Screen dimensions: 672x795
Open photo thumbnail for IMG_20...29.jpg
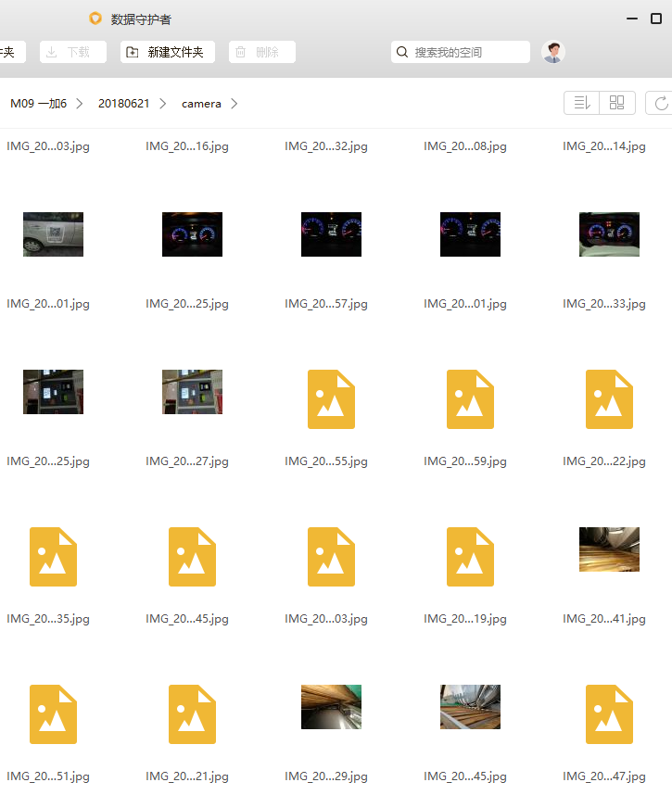pyautogui.click(x=331, y=707)
